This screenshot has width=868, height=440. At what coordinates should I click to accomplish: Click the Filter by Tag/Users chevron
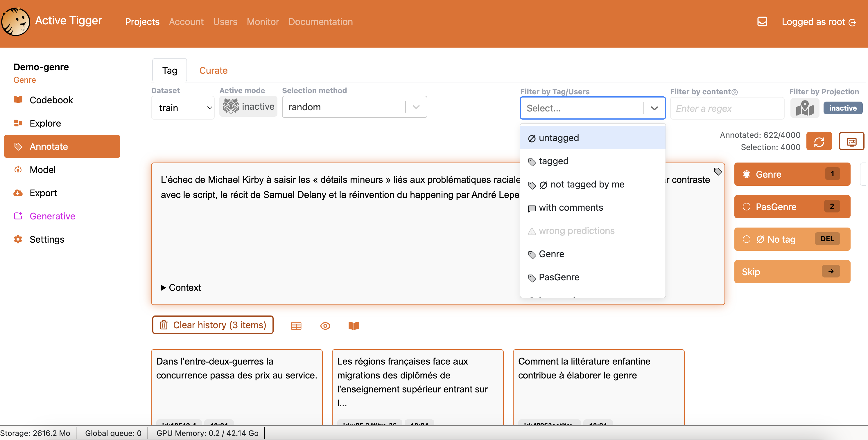(654, 108)
